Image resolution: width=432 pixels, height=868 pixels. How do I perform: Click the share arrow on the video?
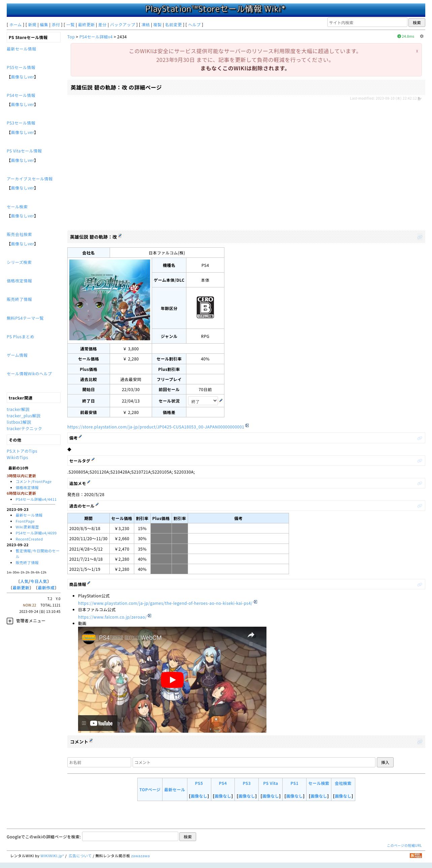[251, 635]
